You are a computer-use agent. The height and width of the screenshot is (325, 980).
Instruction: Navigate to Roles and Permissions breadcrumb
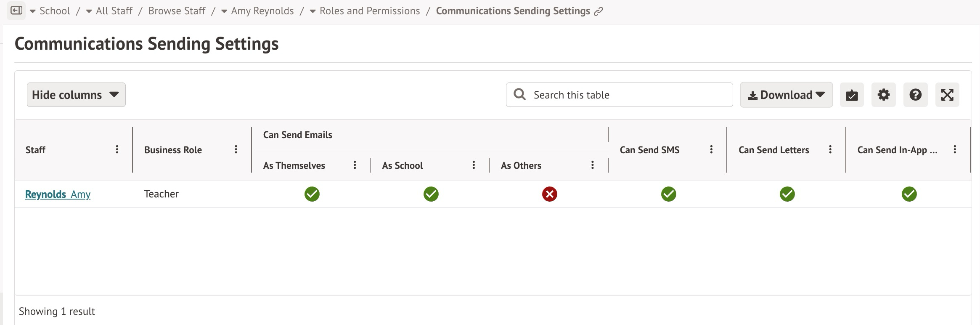point(369,11)
